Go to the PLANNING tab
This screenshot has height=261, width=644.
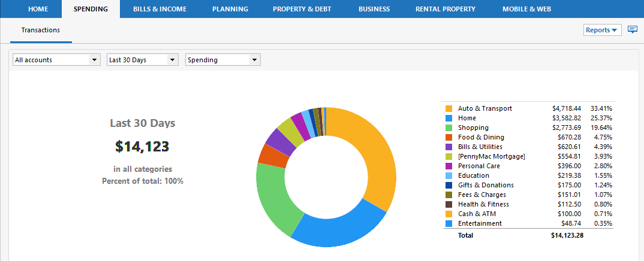click(230, 9)
